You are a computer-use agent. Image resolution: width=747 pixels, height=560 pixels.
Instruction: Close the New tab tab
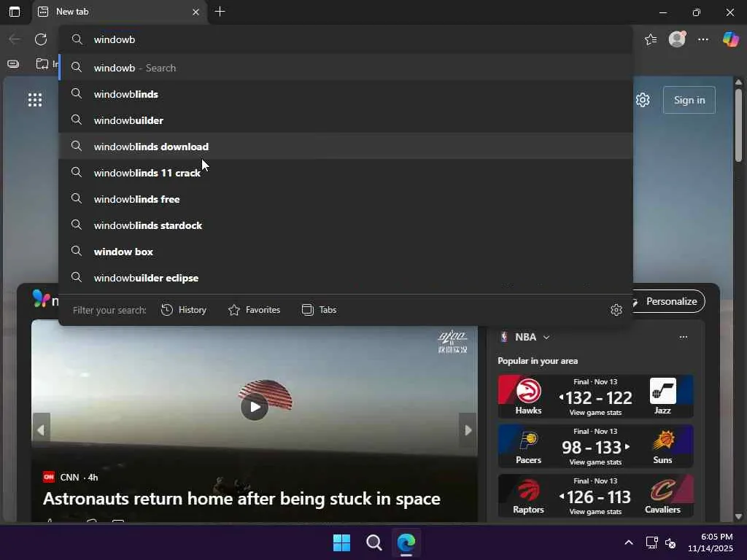tap(196, 12)
